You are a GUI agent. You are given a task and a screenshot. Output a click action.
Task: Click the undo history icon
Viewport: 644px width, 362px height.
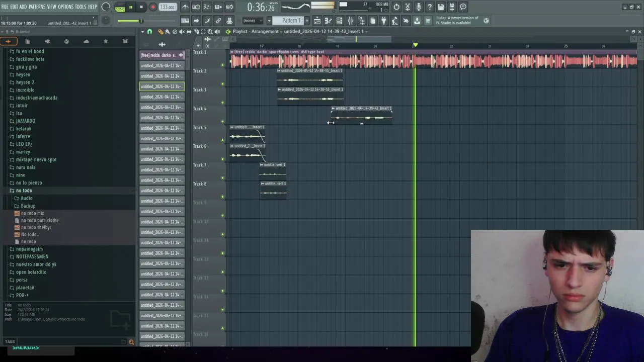tap(396, 7)
